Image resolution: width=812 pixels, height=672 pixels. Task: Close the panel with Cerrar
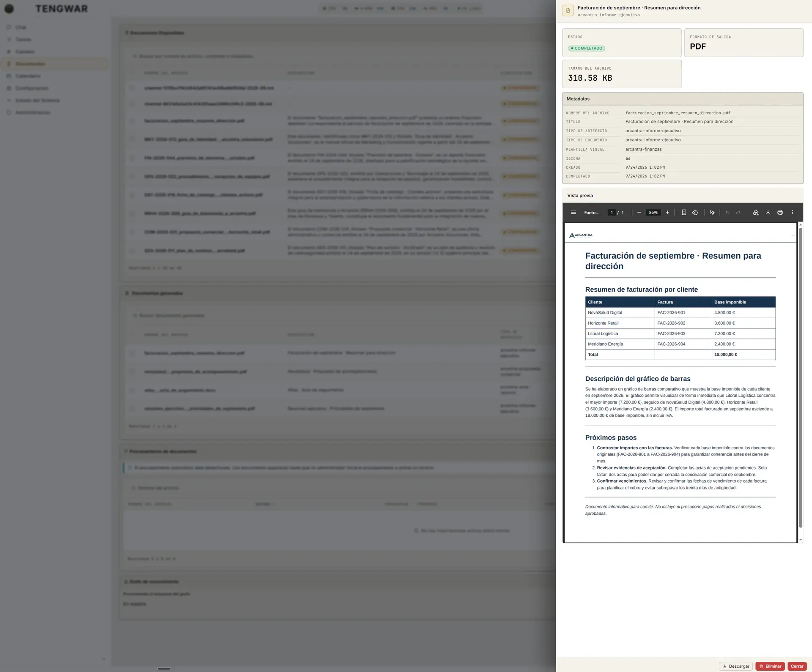pyautogui.click(x=797, y=667)
